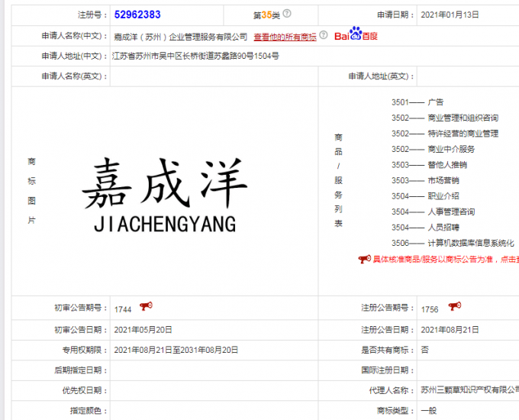Screen dimensions: 519x420
Task: Select trademark type value 一般
Action: coord(429,411)
